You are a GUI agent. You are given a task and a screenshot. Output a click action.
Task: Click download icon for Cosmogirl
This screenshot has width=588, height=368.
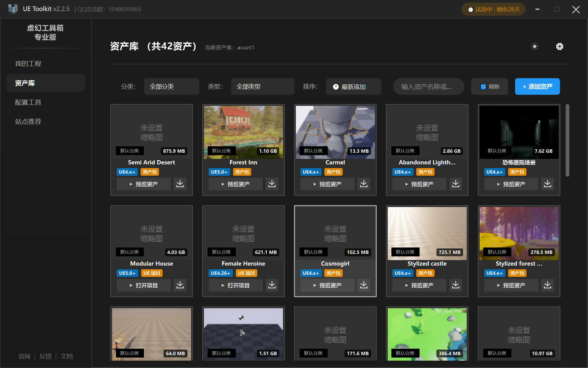364,285
